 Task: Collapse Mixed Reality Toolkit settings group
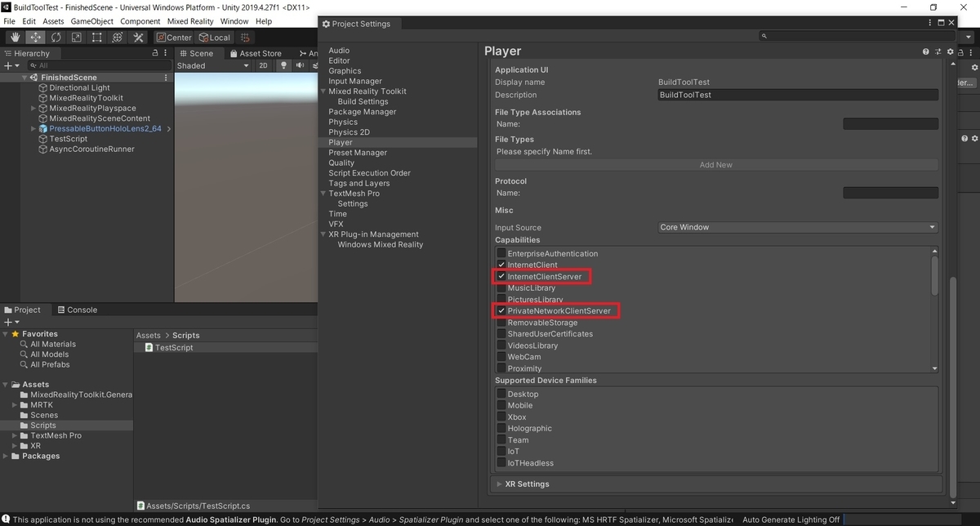[x=323, y=91]
